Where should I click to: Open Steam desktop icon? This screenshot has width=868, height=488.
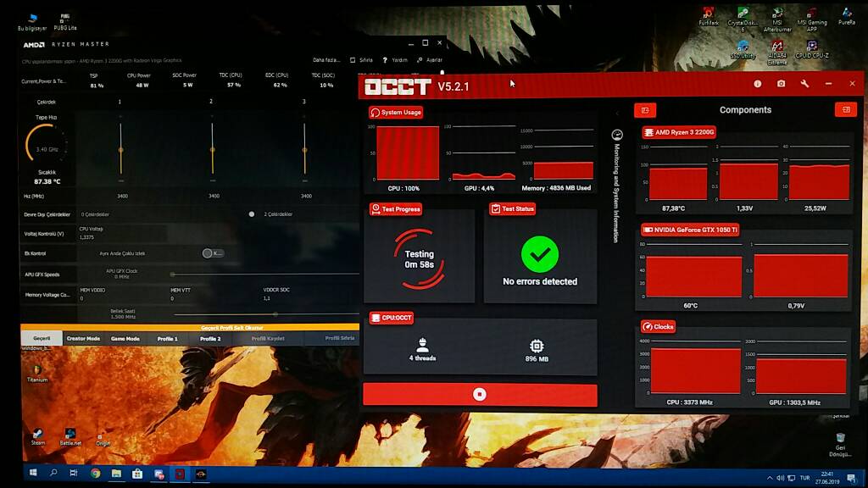click(37, 436)
